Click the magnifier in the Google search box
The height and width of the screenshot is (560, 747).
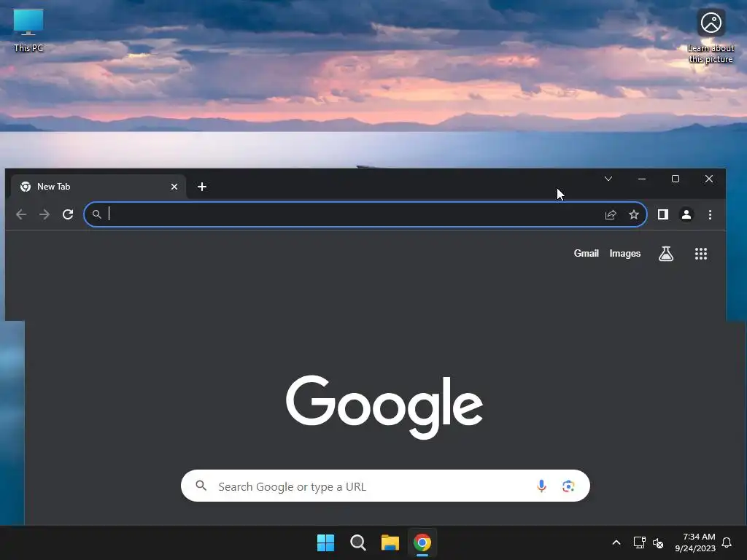(201, 485)
